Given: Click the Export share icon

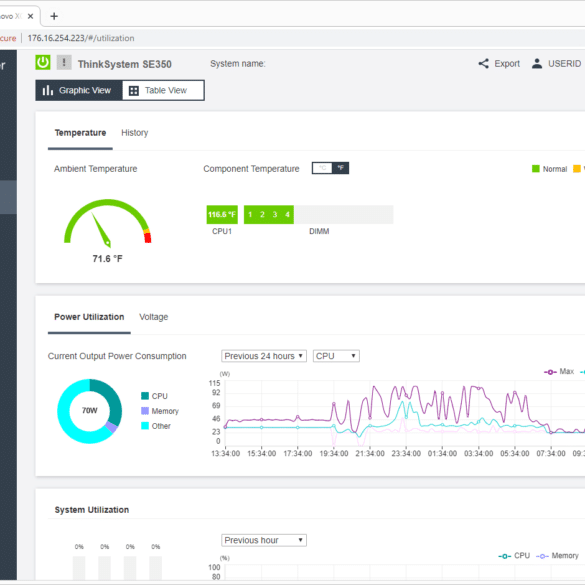Looking at the screenshot, I should coord(484,63).
